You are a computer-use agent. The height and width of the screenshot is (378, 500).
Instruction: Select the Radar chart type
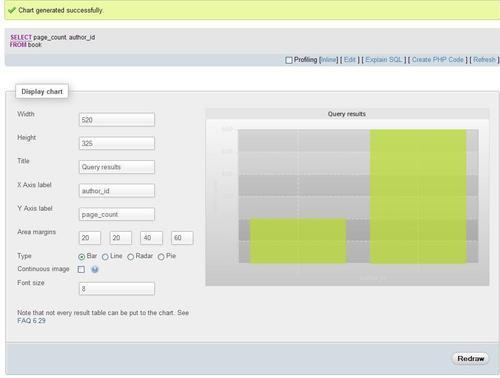pos(131,257)
